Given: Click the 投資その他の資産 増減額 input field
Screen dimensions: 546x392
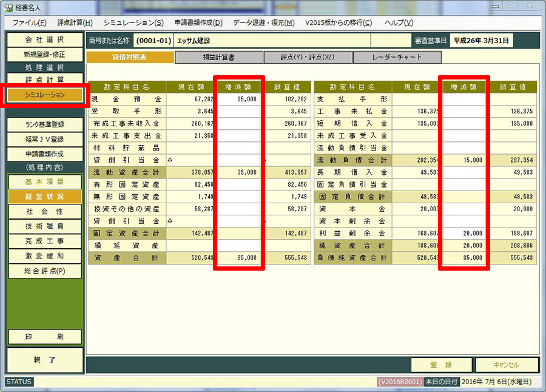Looking at the screenshot, I should click(x=238, y=209).
